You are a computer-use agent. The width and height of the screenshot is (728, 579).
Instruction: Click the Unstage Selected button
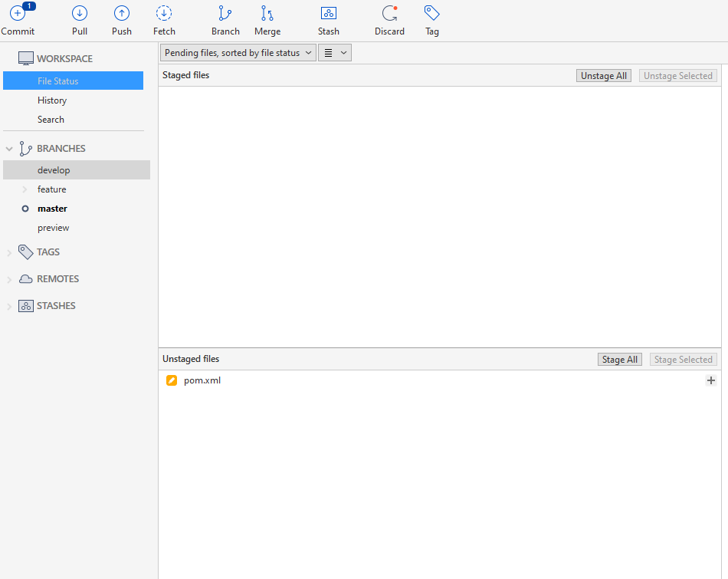tap(678, 76)
